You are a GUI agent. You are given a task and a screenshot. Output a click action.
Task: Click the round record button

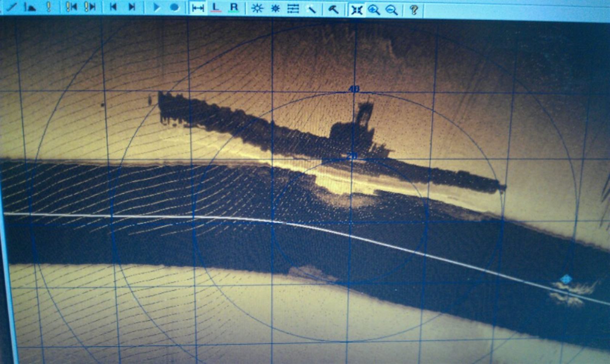174,8
